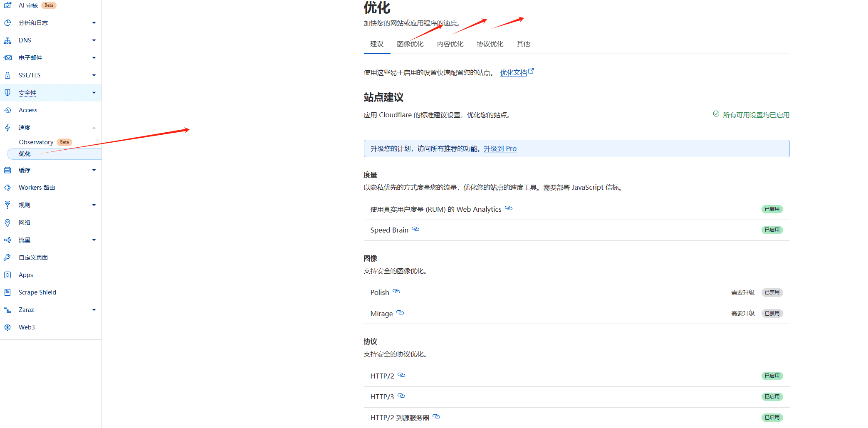Switch to the 图像优化 tab
The image size is (868, 428).
[411, 44]
